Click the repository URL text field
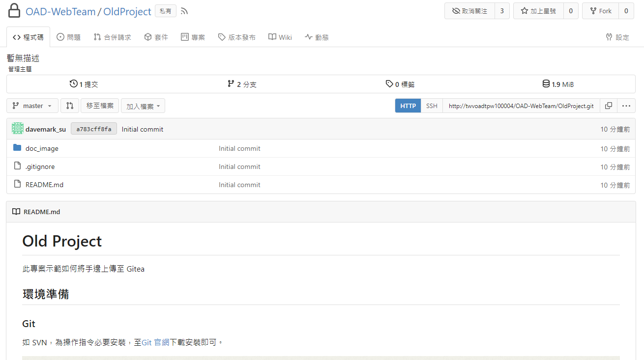 coord(521,106)
